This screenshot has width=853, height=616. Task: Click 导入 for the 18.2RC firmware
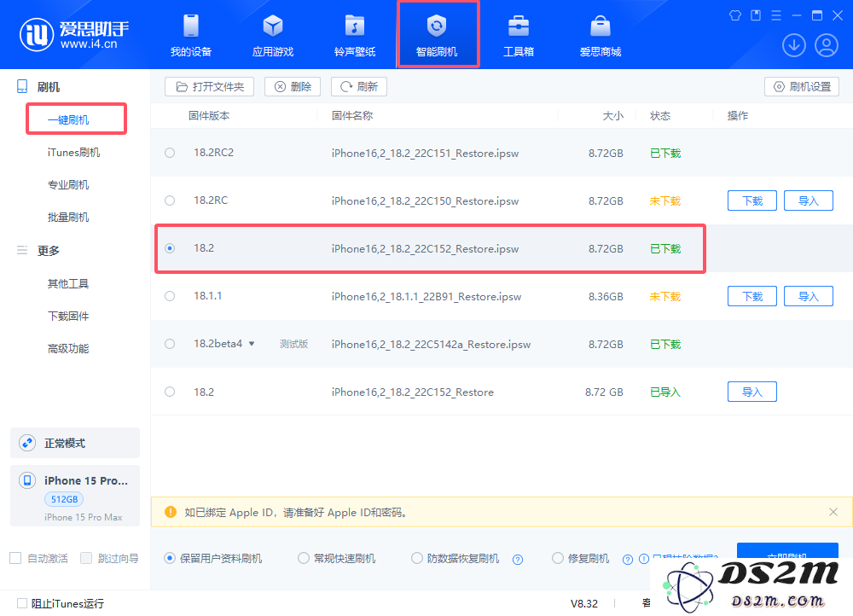pyautogui.click(x=809, y=200)
